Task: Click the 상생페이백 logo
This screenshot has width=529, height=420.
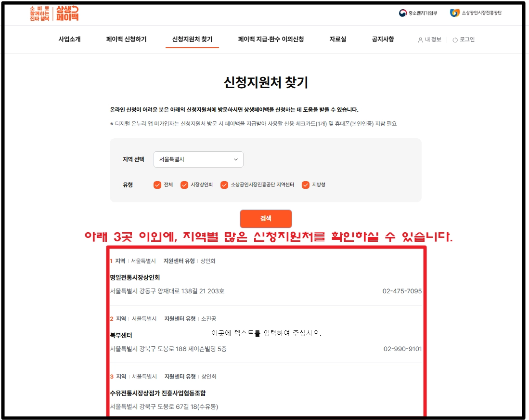Action: coord(54,13)
